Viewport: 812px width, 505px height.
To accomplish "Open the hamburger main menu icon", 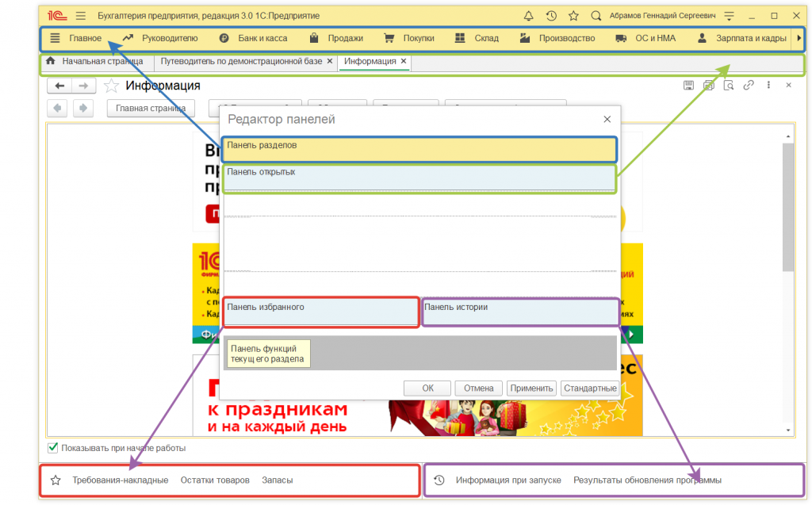I will [x=81, y=16].
